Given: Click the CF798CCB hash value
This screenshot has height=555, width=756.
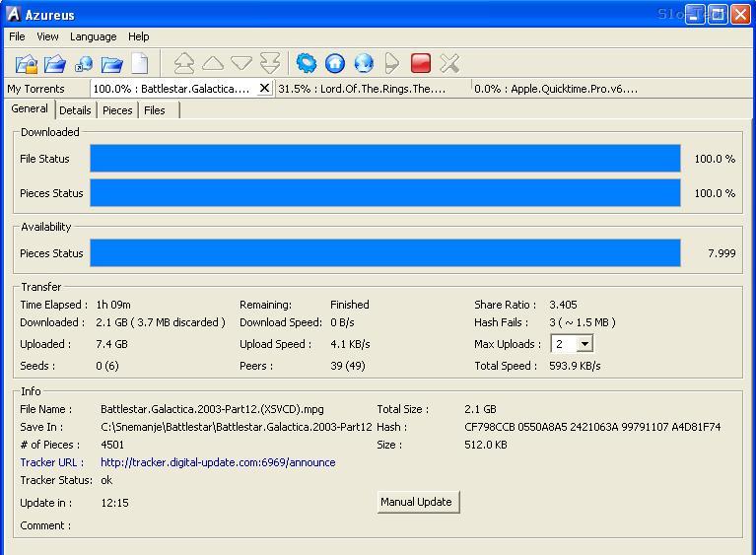Looking at the screenshot, I should coord(592,427).
